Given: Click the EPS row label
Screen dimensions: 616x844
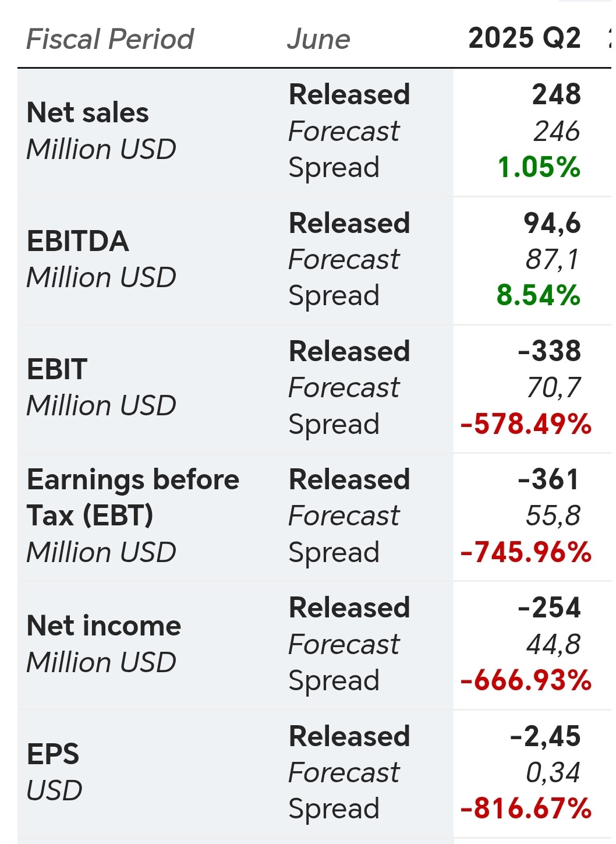Looking at the screenshot, I should (53, 754).
